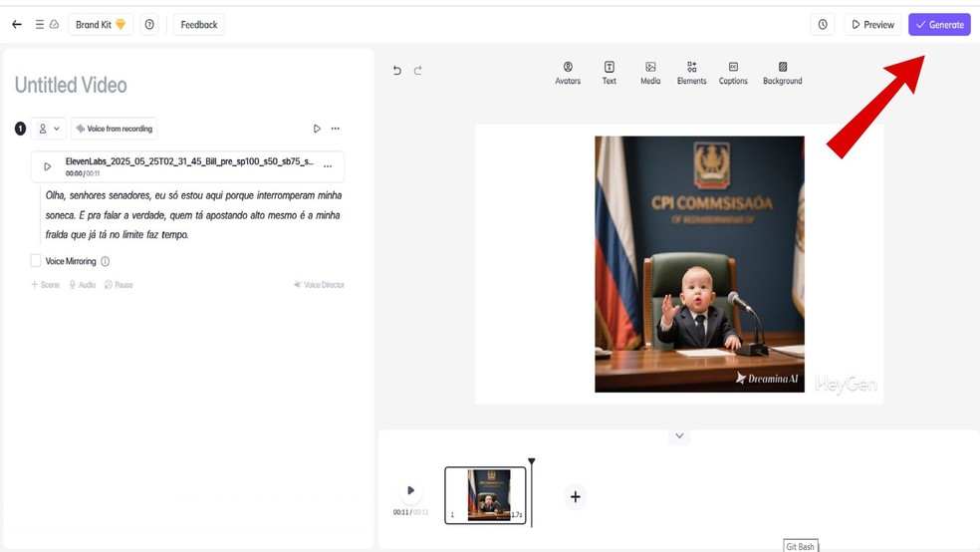Open the ElevenLabs audio file options menu
The image size is (980, 552).
(x=328, y=166)
